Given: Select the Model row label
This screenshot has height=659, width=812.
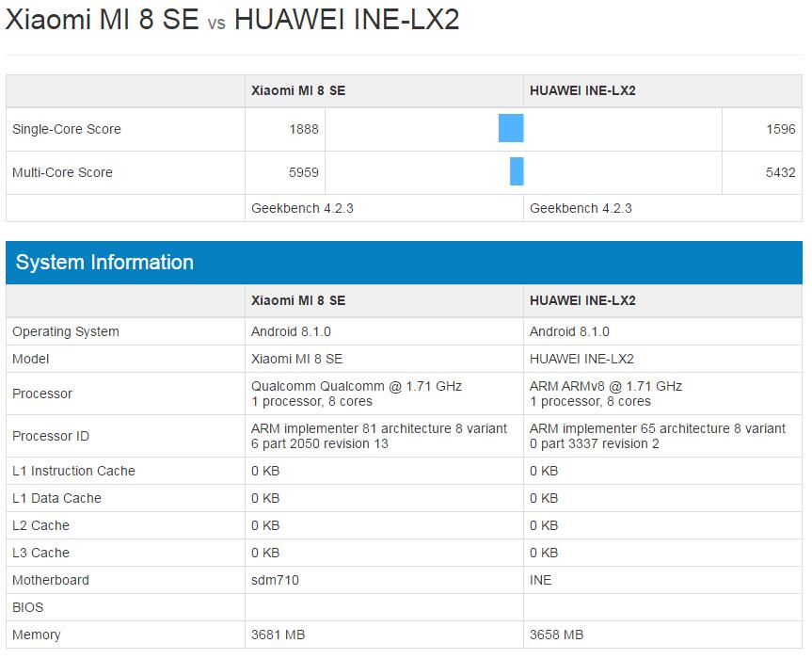Looking at the screenshot, I should pos(30,359).
